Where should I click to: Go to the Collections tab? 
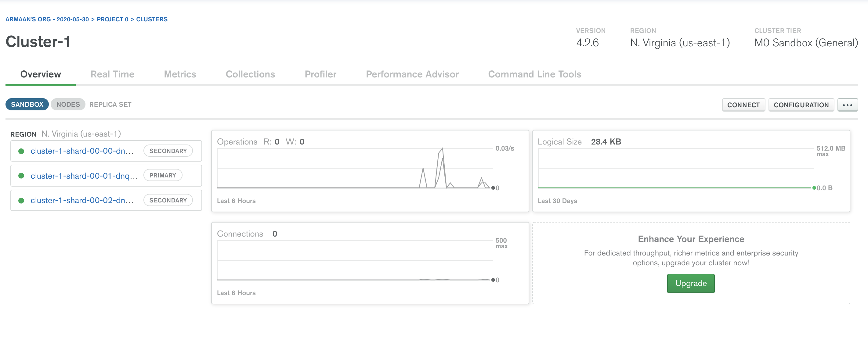tap(250, 74)
